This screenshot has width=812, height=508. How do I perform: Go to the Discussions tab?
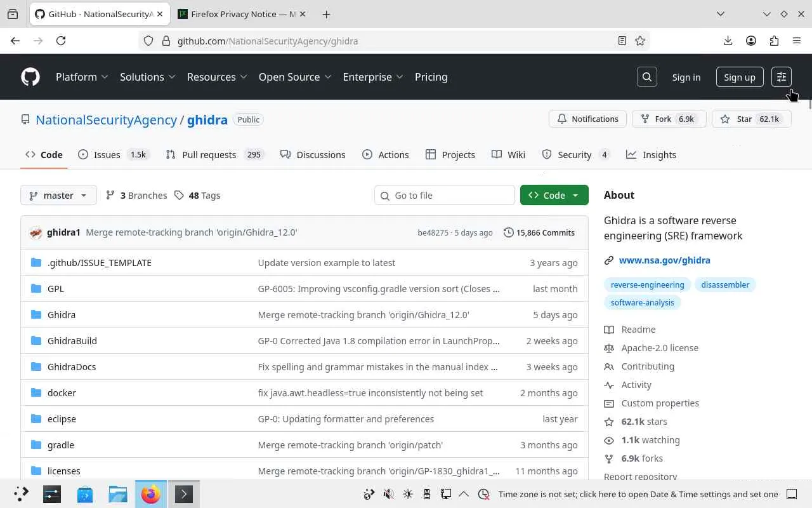pyautogui.click(x=313, y=154)
